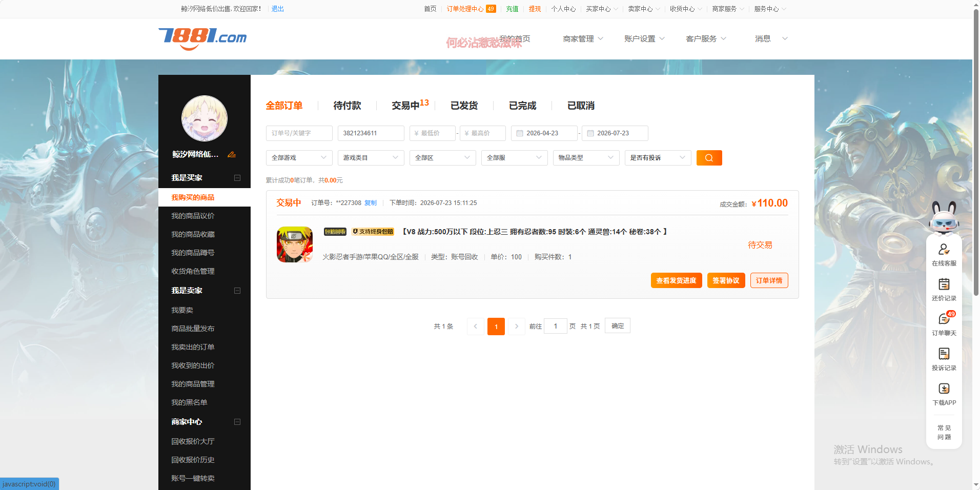This screenshot has width=980, height=490.
Task: Click the jump-to page number input
Action: tap(555, 326)
